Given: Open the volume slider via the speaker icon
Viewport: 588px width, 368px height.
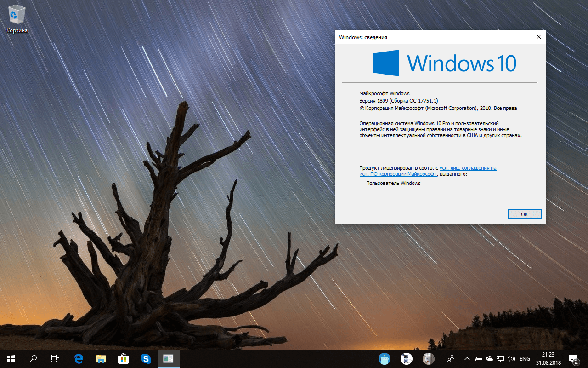Looking at the screenshot, I should pyautogui.click(x=511, y=359).
